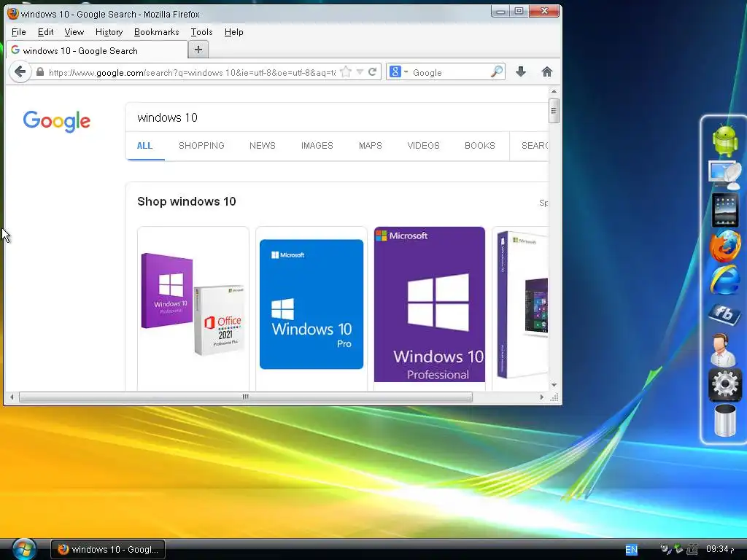This screenshot has height=560, width=747.
Task: Click the horizontal scrollbar right arrow
Action: point(542,397)
